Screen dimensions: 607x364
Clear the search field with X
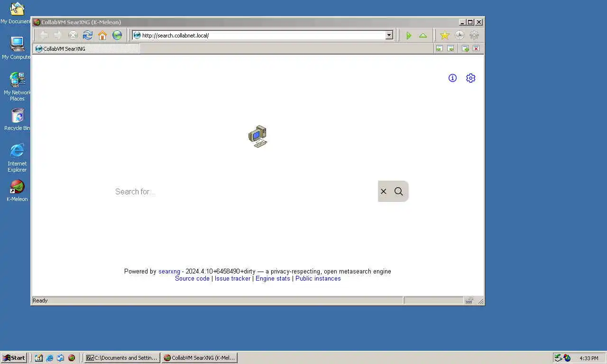383,191
